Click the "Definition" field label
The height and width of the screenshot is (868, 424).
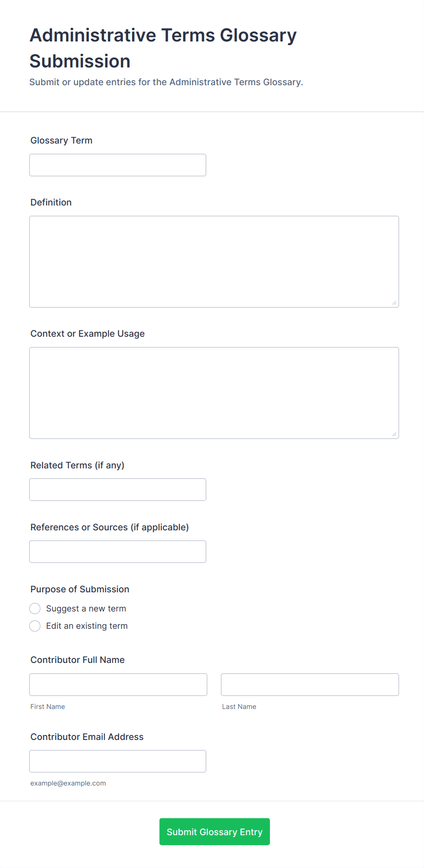click(51, 202)
